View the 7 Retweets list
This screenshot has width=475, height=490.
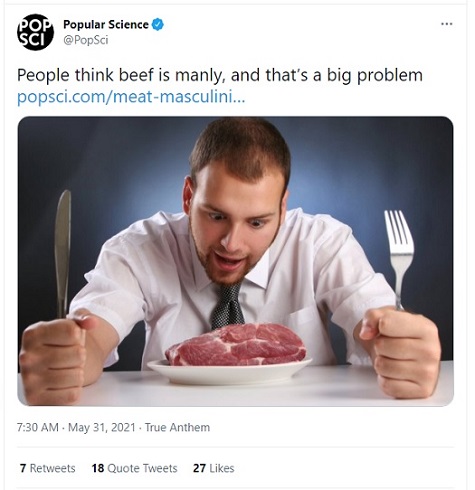point(47,468)
